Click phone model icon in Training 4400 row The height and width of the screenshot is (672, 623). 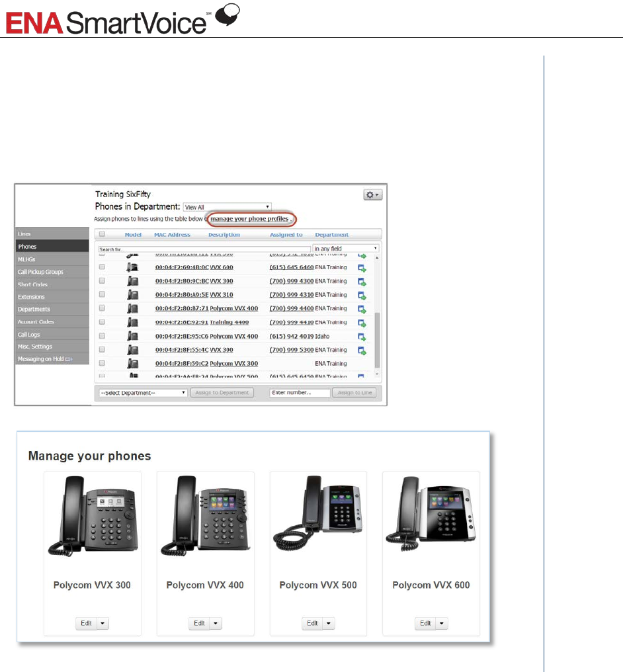point(132,322)
